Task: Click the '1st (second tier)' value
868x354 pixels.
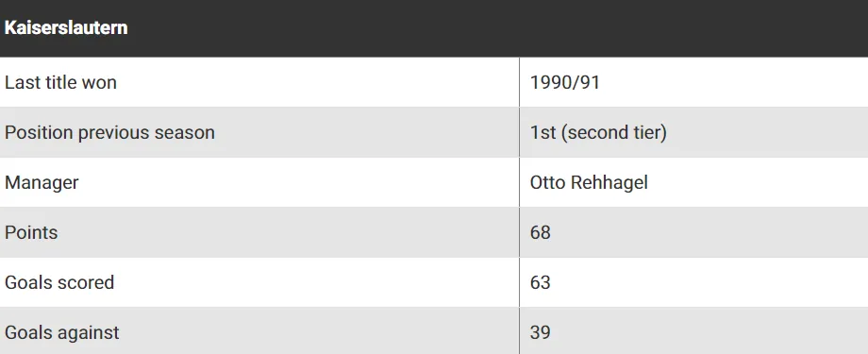Action: [598, 133]
